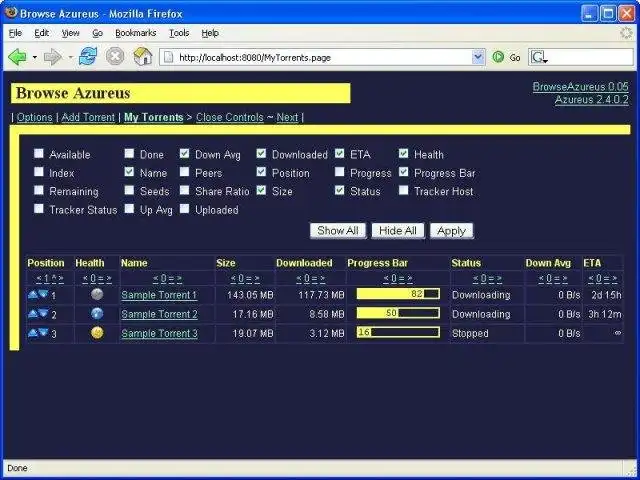Uncheck the Down Avg checkbox
This screenshot has height=480, width=640.
184,153
